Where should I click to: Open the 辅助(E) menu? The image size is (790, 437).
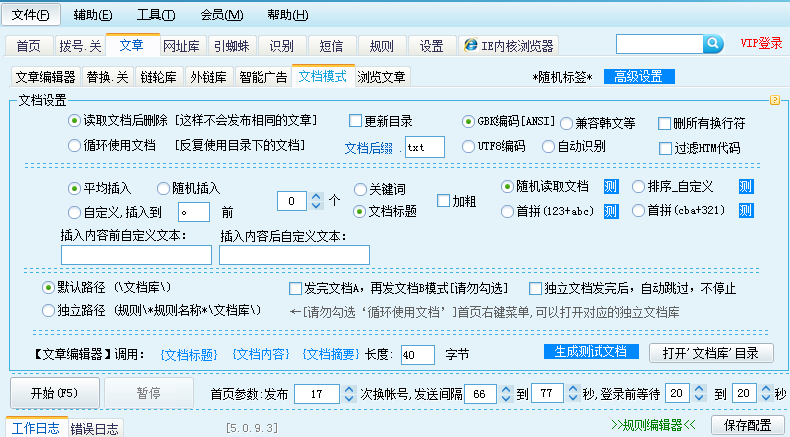coord(93,15)
